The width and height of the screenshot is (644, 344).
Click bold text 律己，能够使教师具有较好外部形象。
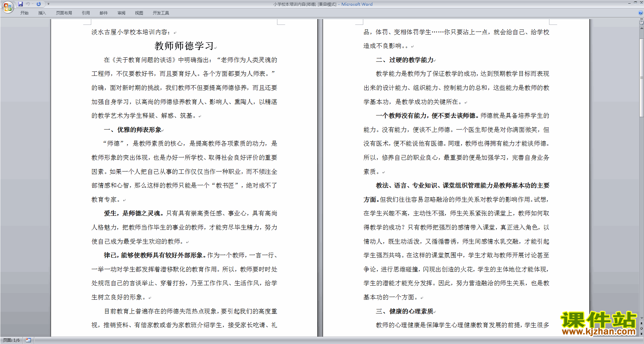coord(155,255)
